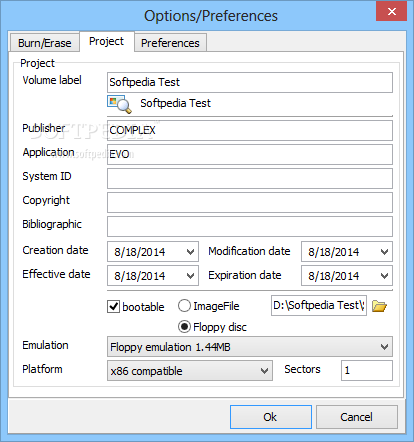Click the empty Copyright field
This screenshot has height=442, width=414.
(x=250, y=202)
